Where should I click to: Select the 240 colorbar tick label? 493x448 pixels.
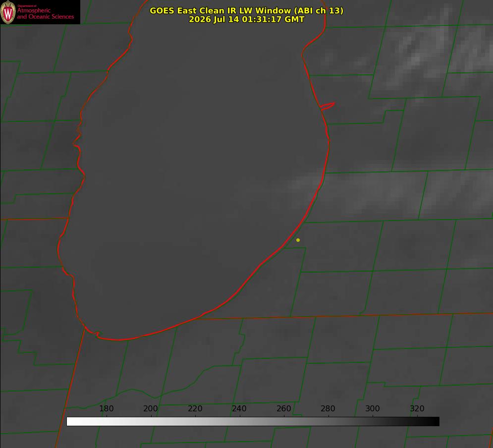click(239, 408)
